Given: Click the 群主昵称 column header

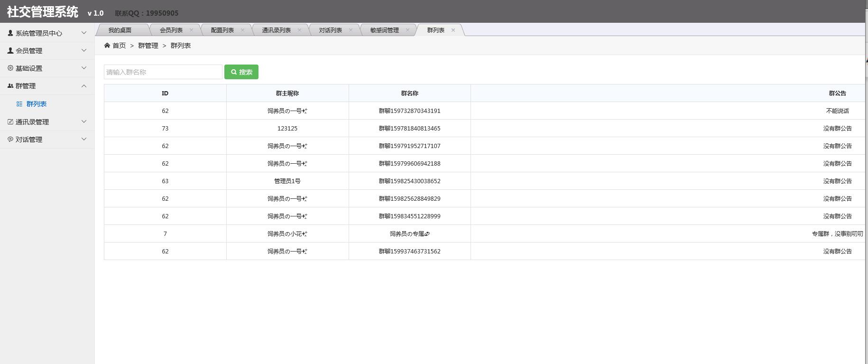Looking at the screenshot, I should tap(287, 93).
